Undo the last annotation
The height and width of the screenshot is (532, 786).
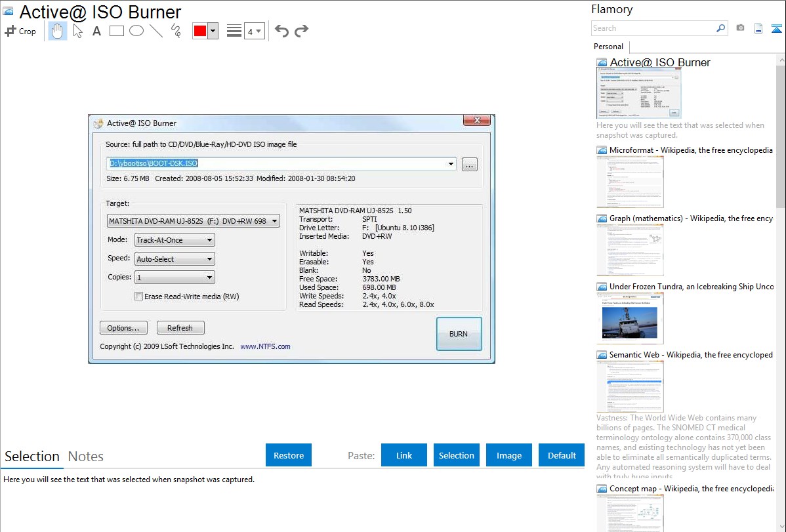pyautogui.click(x=281, y=31)
